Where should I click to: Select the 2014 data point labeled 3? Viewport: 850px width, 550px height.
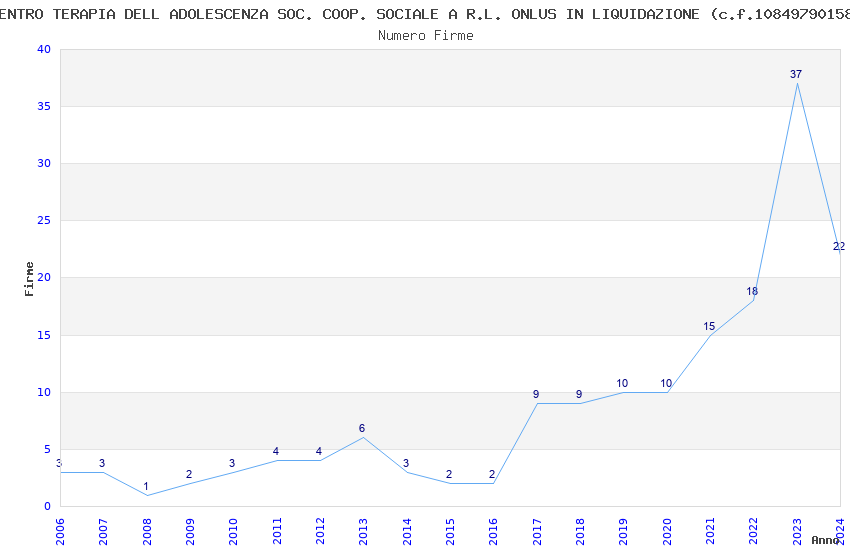pos(406,472)
